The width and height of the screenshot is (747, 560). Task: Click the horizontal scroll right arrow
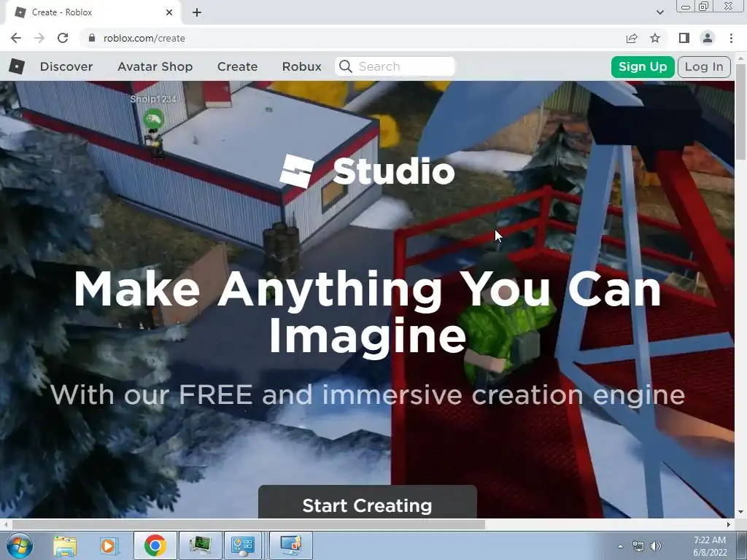[729, 524]
